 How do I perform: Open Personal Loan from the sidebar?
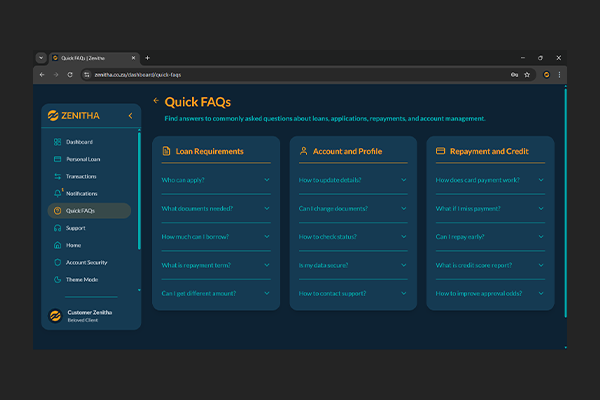pyautogui.click(x=84, y=159)
